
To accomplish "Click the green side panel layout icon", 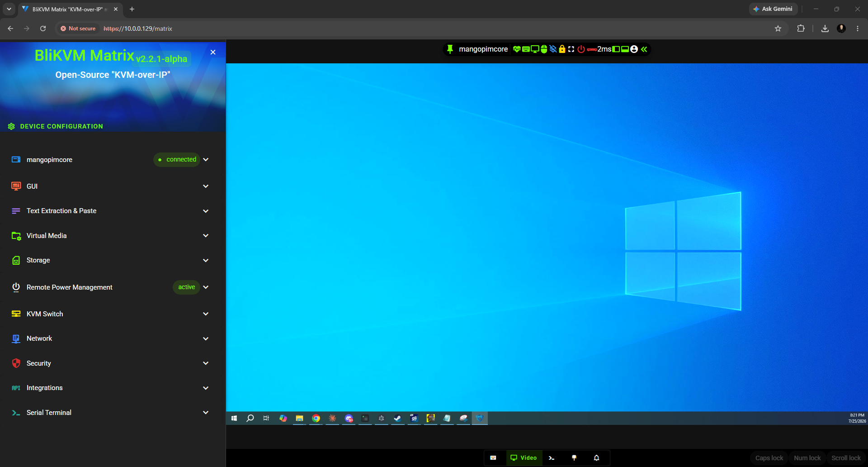I will 616,49.
